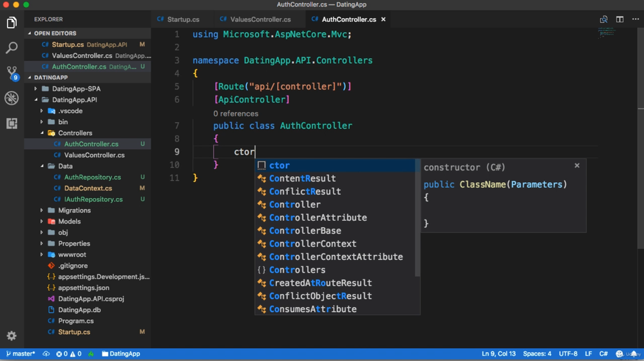The height and width of the screenshot is (361, 644).
Task: Open DatingApp.db file
Action: coord(88,310)
